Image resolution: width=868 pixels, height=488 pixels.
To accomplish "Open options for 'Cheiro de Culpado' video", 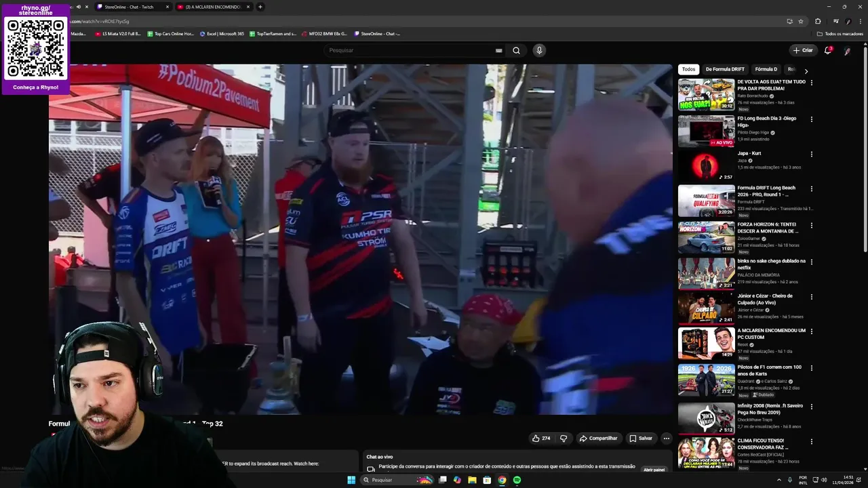I will tap(811, 297).
